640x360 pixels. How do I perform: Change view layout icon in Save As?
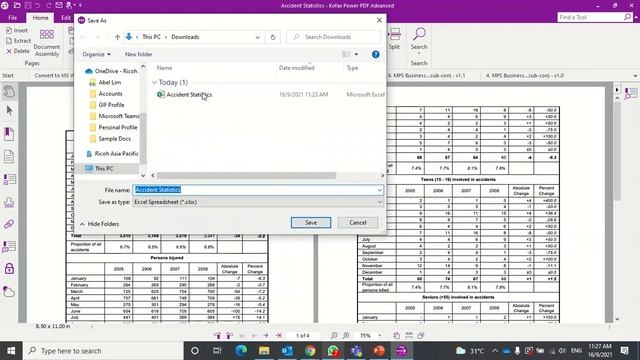(346, 54)
